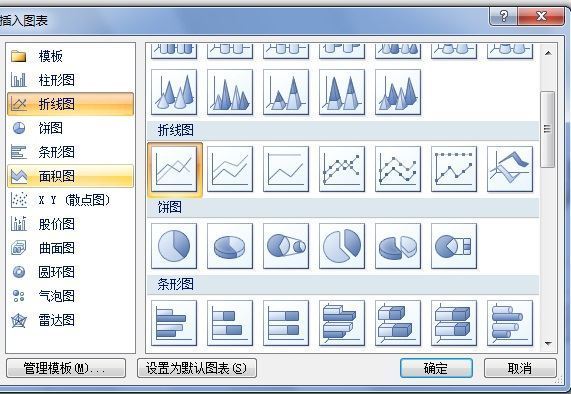Click the 折线图 section header in gallery
Screen dimensions: 571x394
(343, 130)
